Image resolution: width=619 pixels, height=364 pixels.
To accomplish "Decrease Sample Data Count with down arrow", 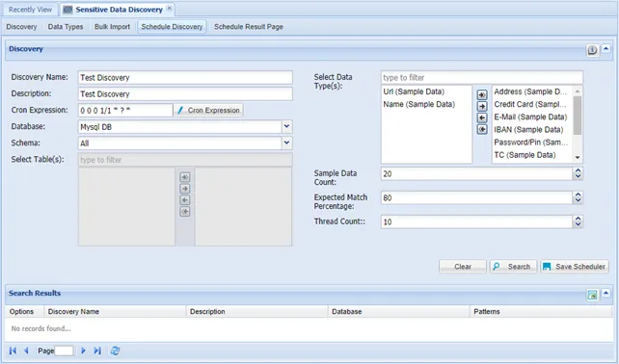I will (578, 176).
